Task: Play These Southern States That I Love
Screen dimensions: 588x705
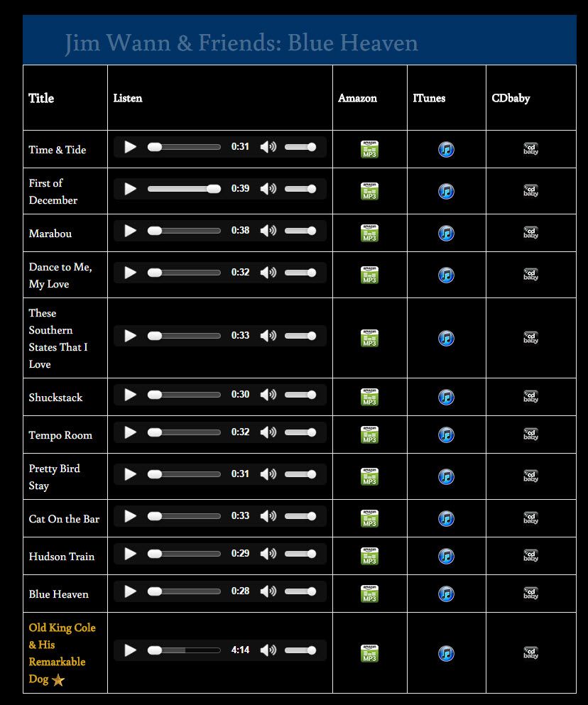Action: pyautogui.click(x=131, y=336)
